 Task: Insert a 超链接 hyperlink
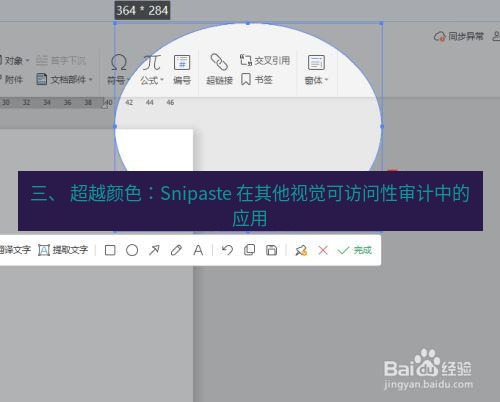(219, 70)
